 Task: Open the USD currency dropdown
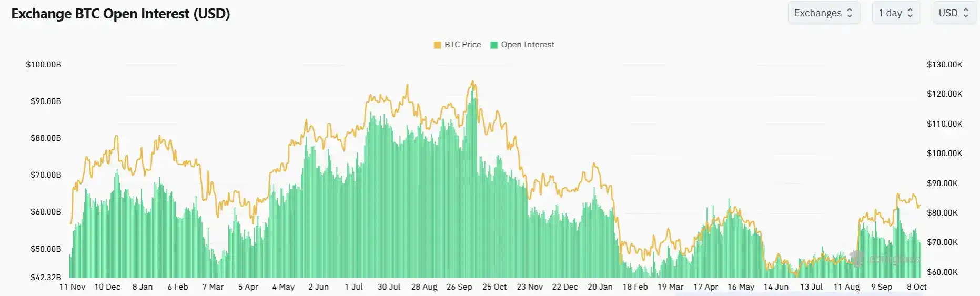pyautogui.click(x=954, y=13)
